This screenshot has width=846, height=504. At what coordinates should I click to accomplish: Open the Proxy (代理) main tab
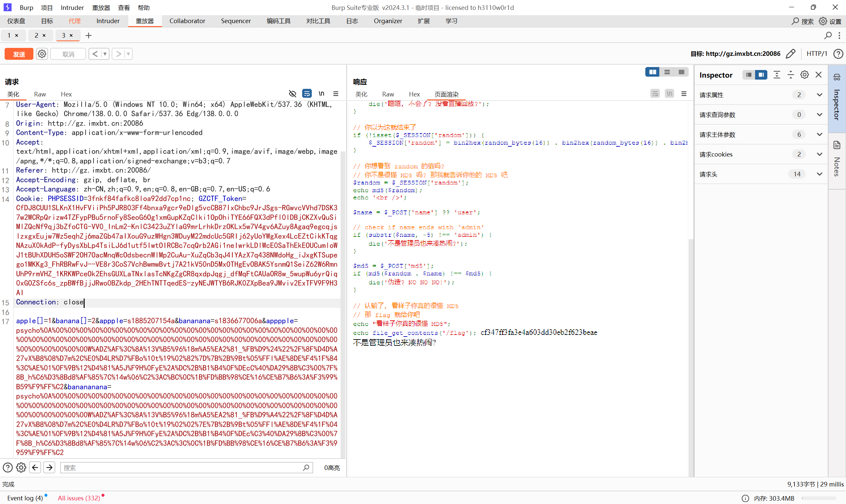point(74,21)
